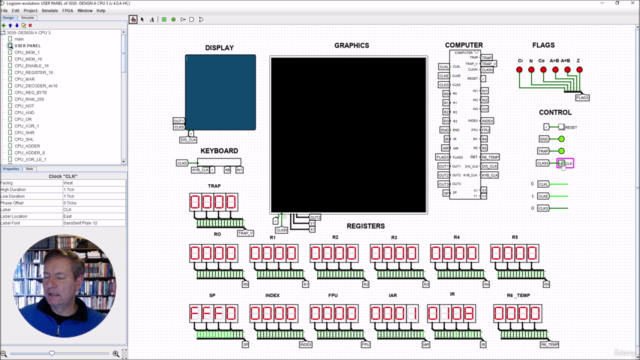
Task: Choose the green round output pin tool
Action: click(173, 19)
